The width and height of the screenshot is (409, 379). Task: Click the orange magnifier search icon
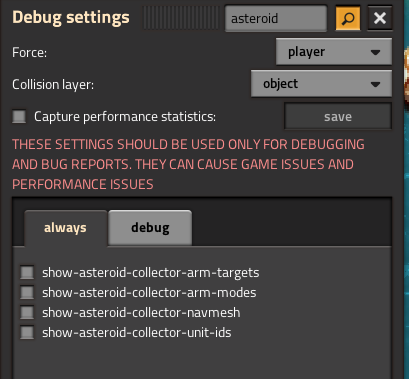click(x=348, y=18)
